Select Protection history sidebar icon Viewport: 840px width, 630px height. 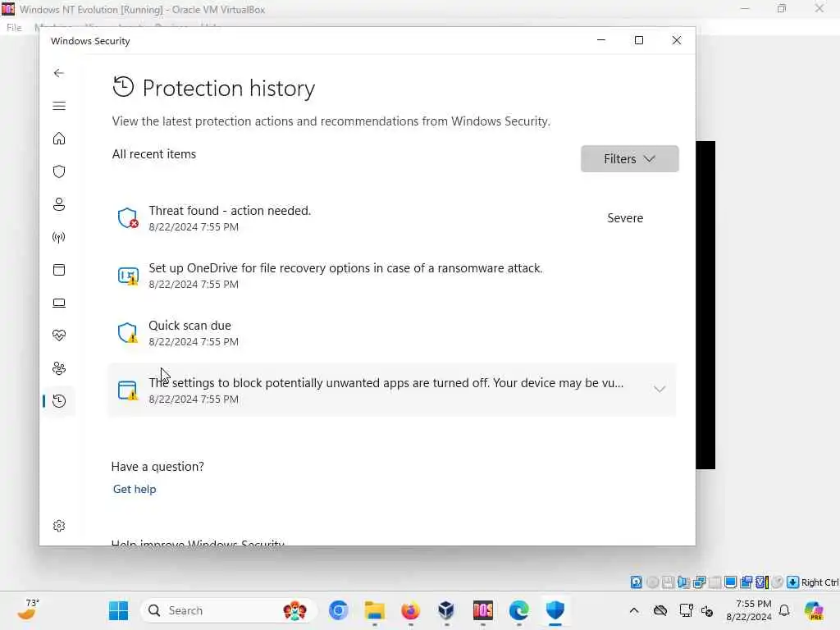click(59, 400)
